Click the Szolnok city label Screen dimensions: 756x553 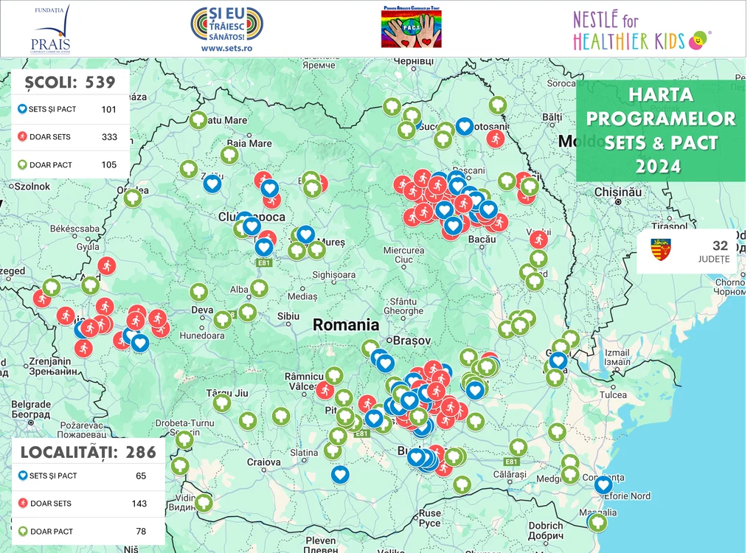[x=32, y=186]
